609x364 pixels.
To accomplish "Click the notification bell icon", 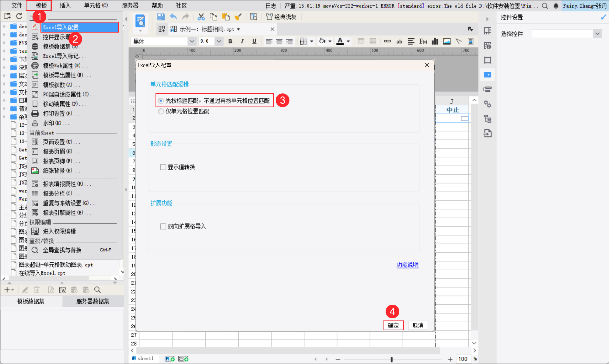I will pyautogui.click(x=556, y=6).
